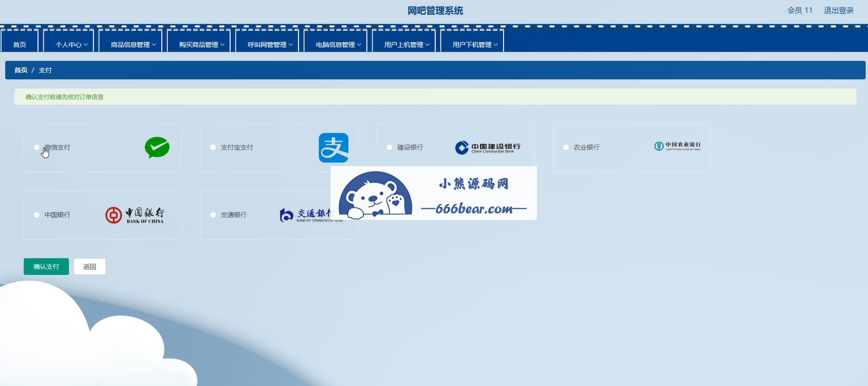This screenshot has height=386, width=868.
Task: Click the 中国银行 label text
Action: tap(57, 215)
